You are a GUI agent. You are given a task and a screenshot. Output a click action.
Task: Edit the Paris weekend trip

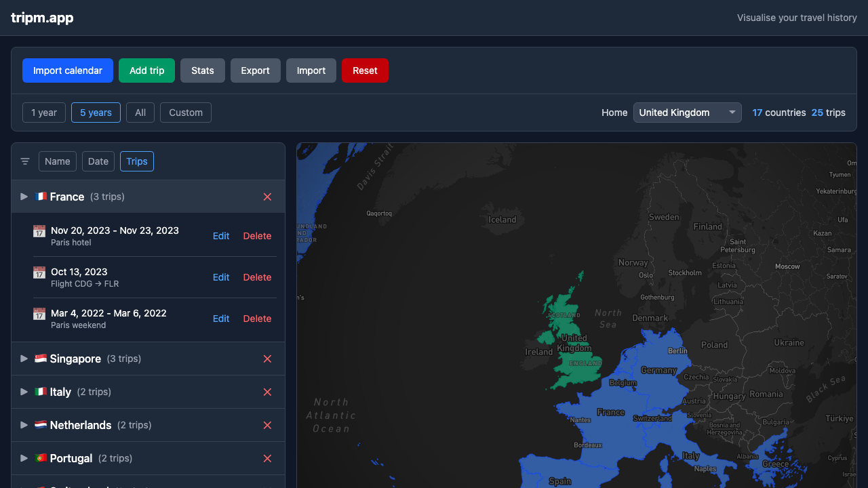click(x=221, y=319)
